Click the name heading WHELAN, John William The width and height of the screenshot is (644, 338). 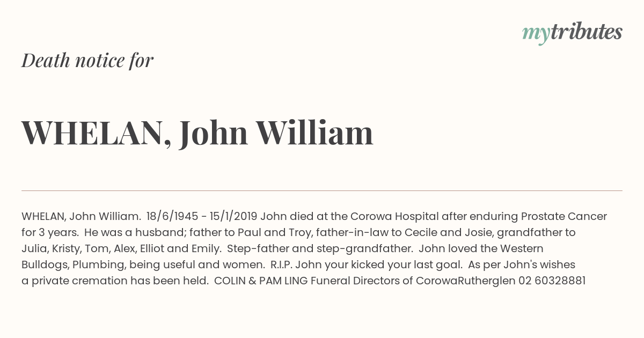[197, 133]
